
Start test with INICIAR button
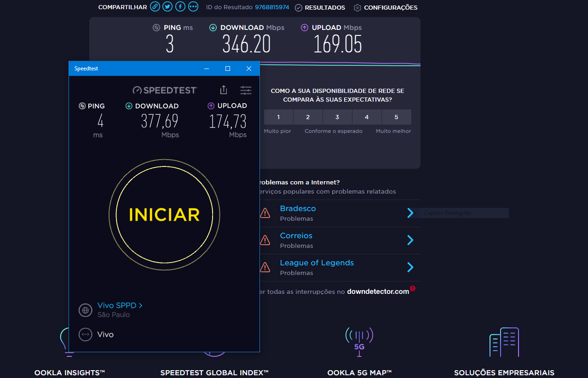coord(164,214)
